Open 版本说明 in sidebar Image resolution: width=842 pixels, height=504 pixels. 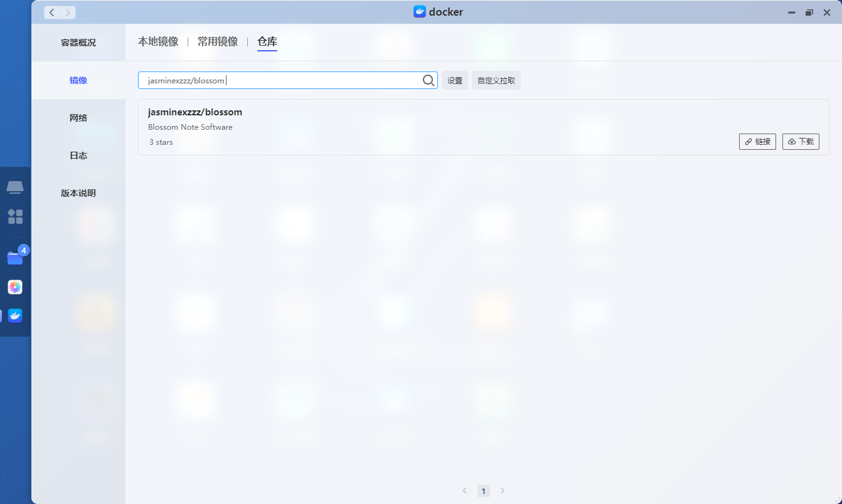78,193
